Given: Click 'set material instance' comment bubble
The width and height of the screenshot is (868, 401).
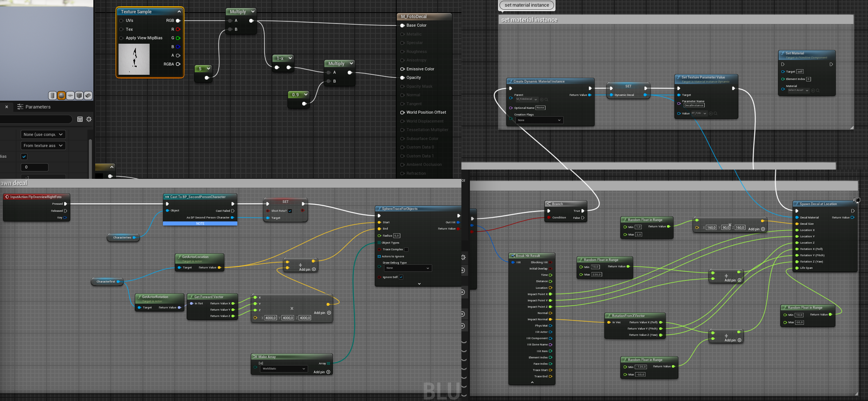Looking at the screenshot, I should tap(527, 5).
